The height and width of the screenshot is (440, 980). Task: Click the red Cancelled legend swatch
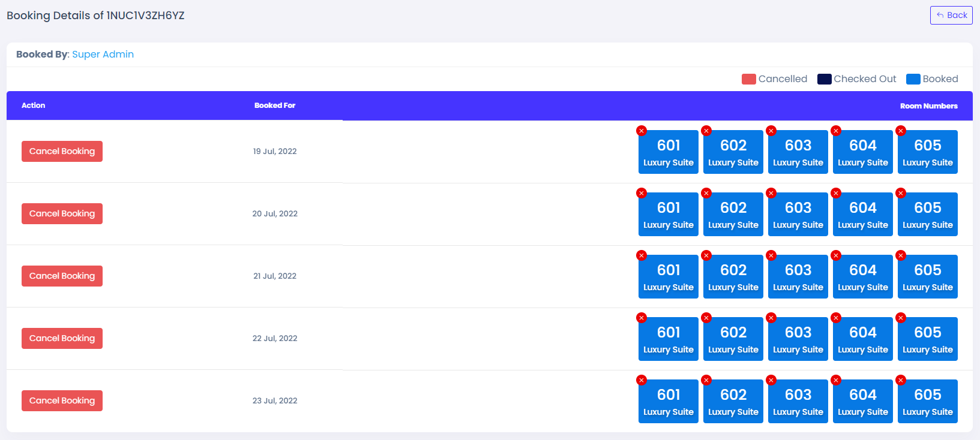pyautogui.click(x=748, y=79)
